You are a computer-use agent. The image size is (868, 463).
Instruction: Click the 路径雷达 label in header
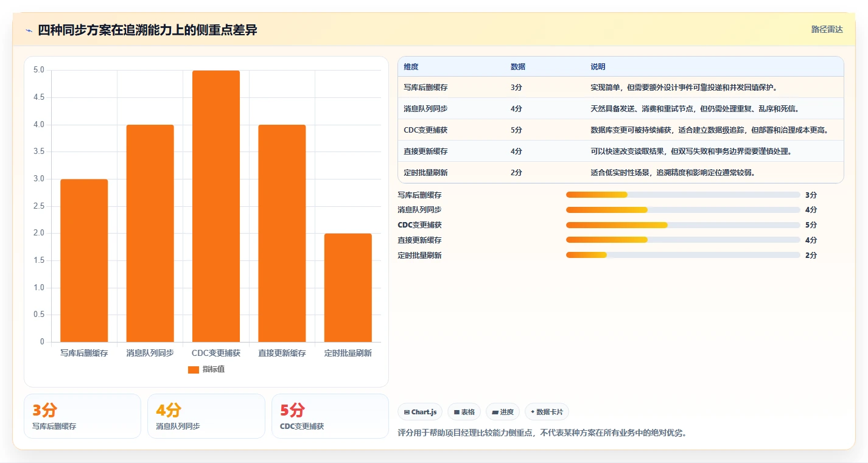[x=827, y=29]
